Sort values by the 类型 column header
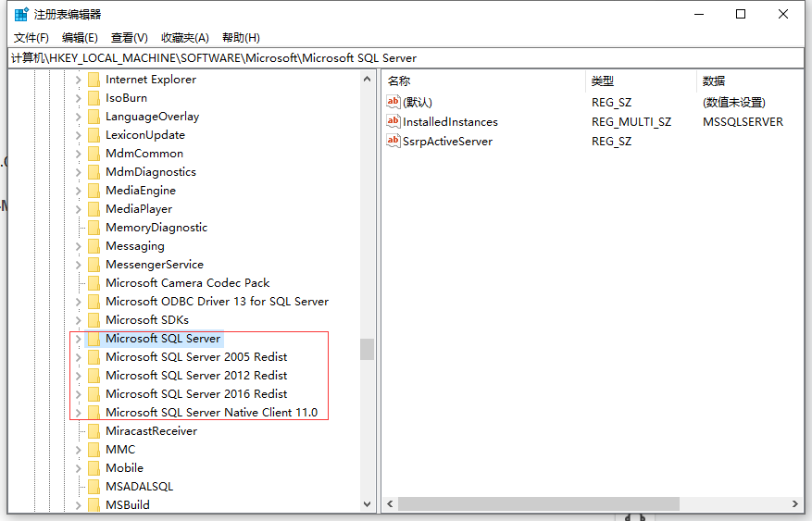 click(641, 81)
